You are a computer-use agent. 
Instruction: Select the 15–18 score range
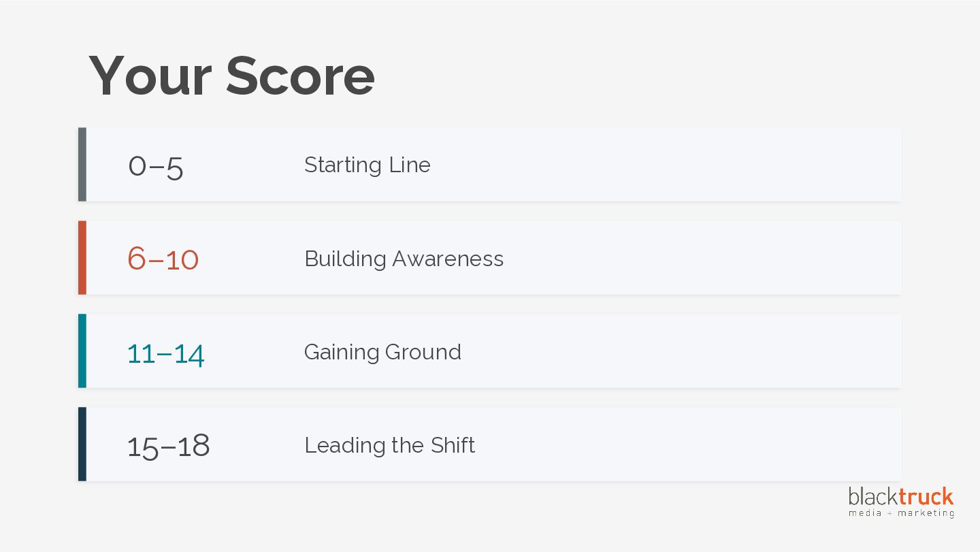(x=169, y=447)
